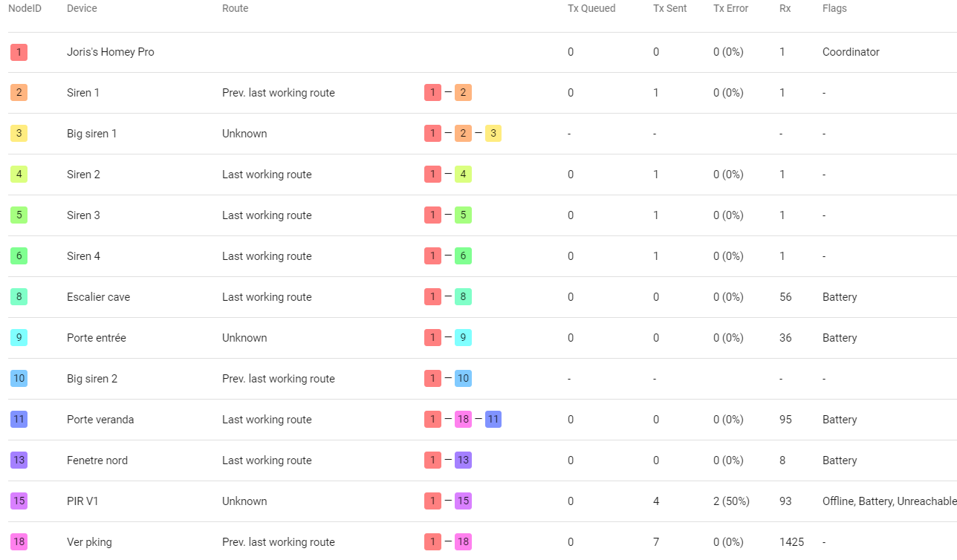Click the Route column header

coord(235,9)
